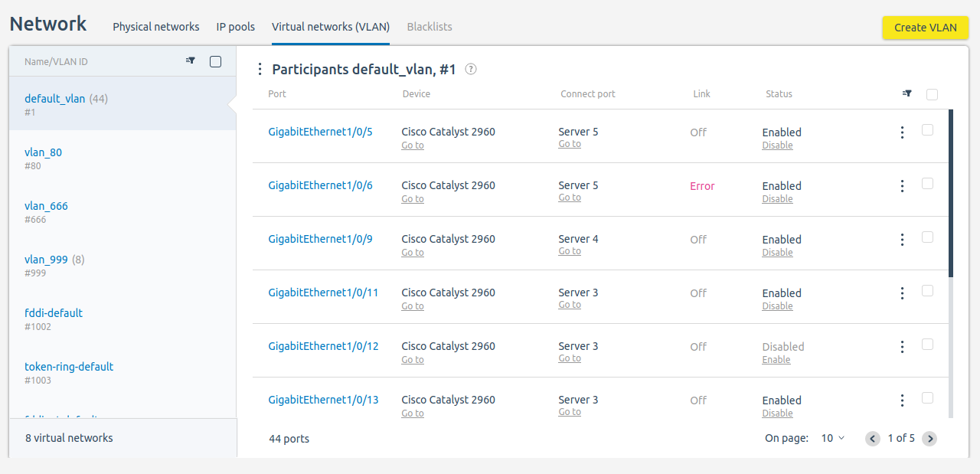
Task: Tick the select-all checkbox in the participants table
Action: click(x=932, y=94)
